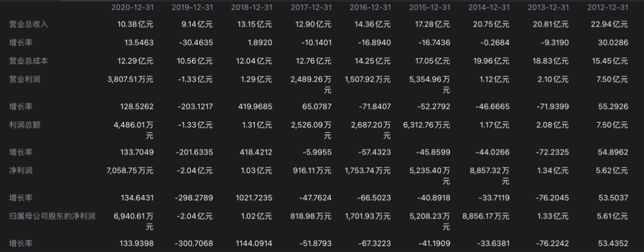Image resolution: width=644 pixels, height=252 pixels.
Task: Select the 归属母公司股东的净利润 row label
Action: (x=52, y=216)
